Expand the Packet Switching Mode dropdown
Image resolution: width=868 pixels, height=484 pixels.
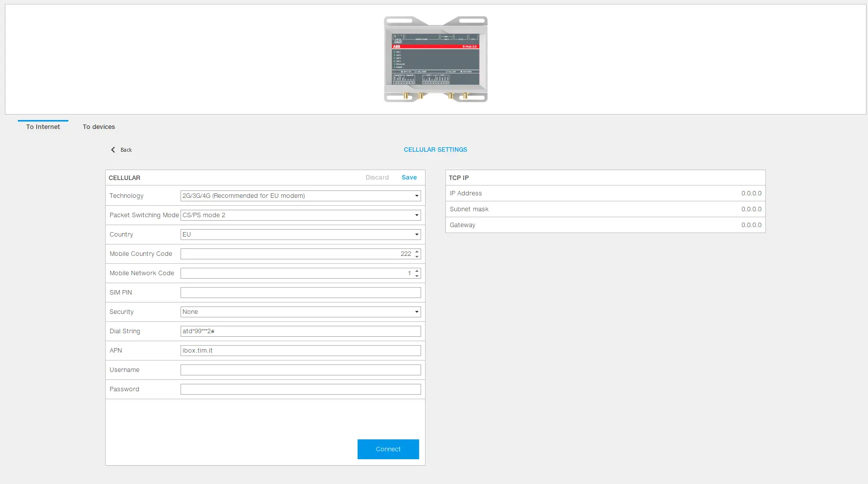pyautogui.click(x=301, y=215)
